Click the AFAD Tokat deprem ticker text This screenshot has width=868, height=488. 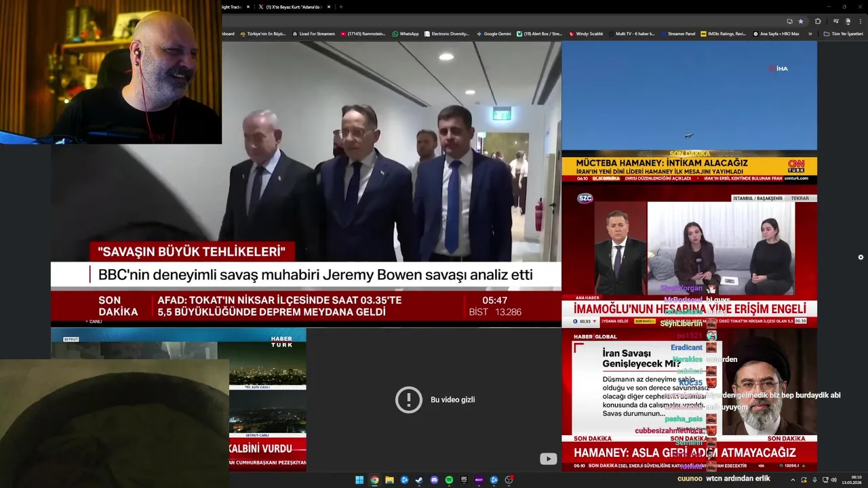tap(280, 306)
